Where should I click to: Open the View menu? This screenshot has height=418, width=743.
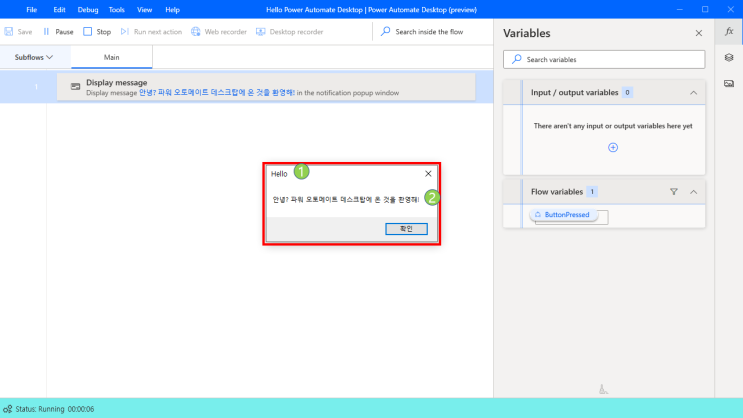[x=145, y=9]
